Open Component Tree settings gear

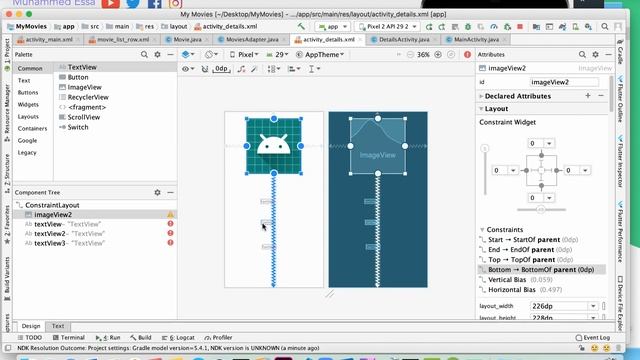(x=158, y=192)
